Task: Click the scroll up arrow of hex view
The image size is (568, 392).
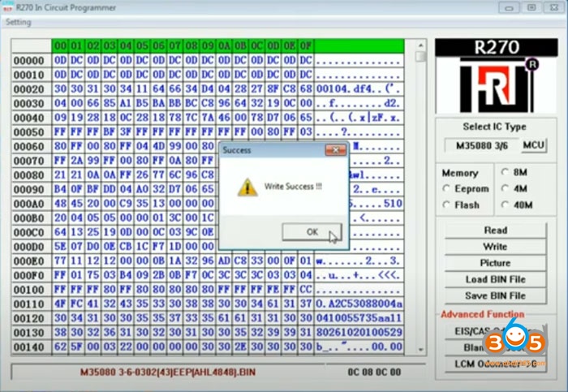Action: [x=420, y=45]
